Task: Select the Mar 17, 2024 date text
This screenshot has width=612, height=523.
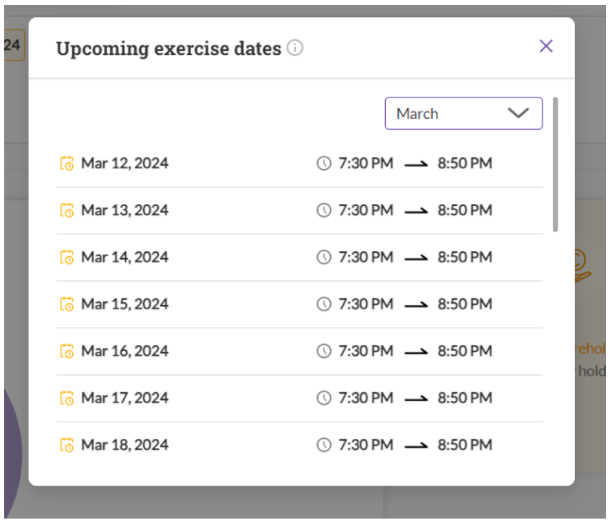Action: pos(125,398)
